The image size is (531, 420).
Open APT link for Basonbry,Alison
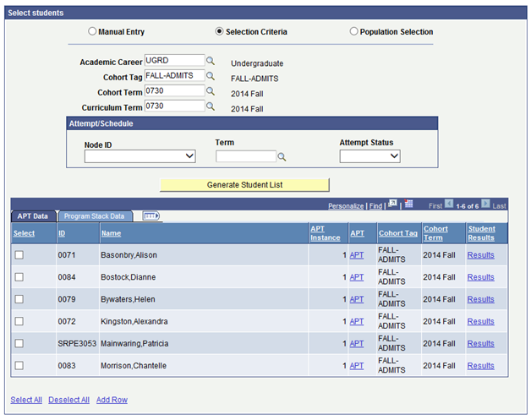[357, 255]
